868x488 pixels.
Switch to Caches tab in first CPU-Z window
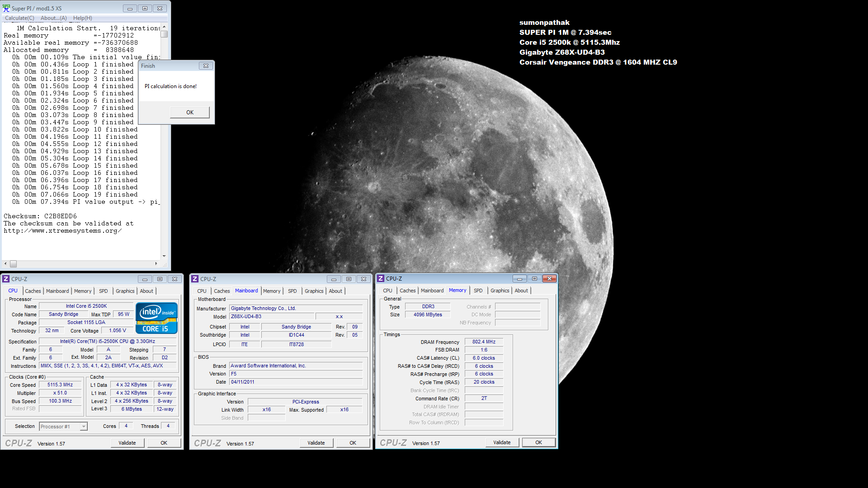click(33, 291)
